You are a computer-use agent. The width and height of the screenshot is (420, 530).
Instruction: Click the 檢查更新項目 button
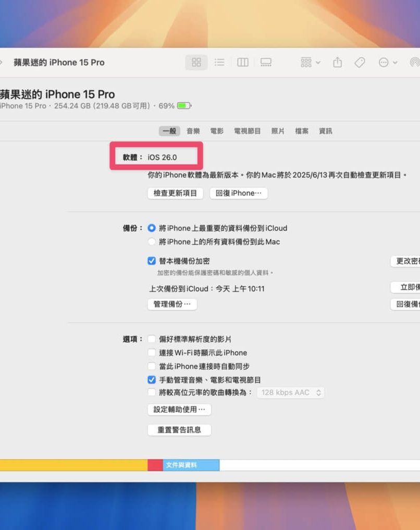click(175, 193)
